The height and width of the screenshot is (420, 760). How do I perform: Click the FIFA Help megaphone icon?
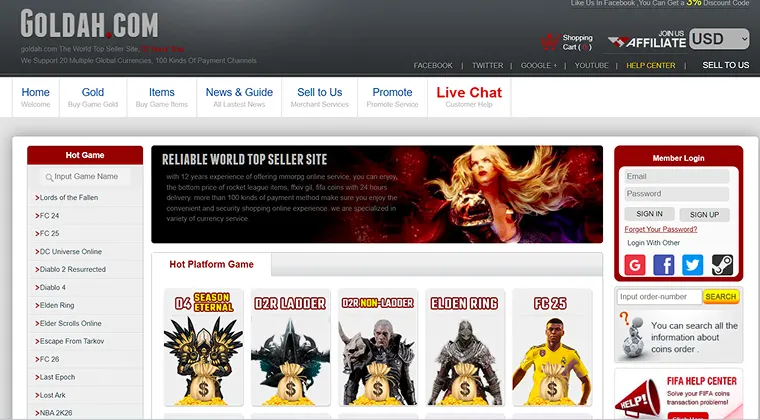click(x=638, y=400)
